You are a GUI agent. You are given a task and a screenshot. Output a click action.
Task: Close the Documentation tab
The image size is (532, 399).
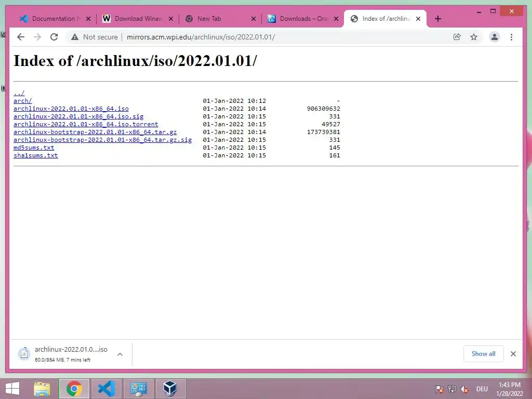pyautogui.click(x=88, y=19)
